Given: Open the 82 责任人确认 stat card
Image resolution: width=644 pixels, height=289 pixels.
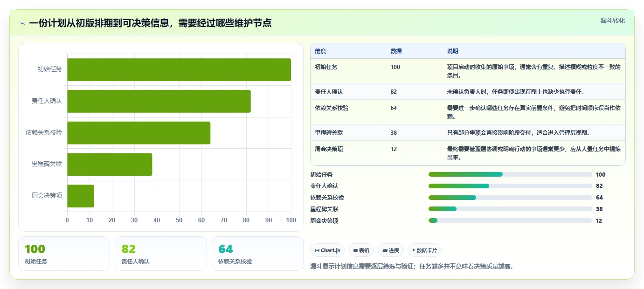Looking at the screenshot, I should pos(161,254).
